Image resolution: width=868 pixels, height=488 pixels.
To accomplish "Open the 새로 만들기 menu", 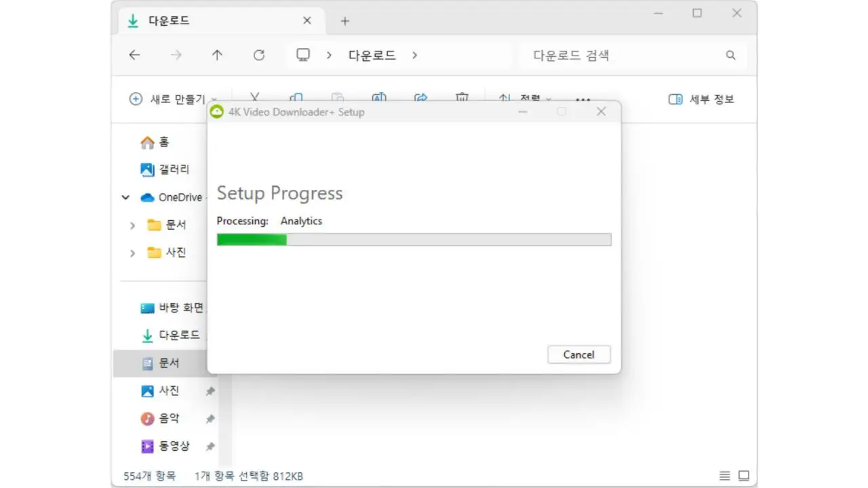I will 174,99.
